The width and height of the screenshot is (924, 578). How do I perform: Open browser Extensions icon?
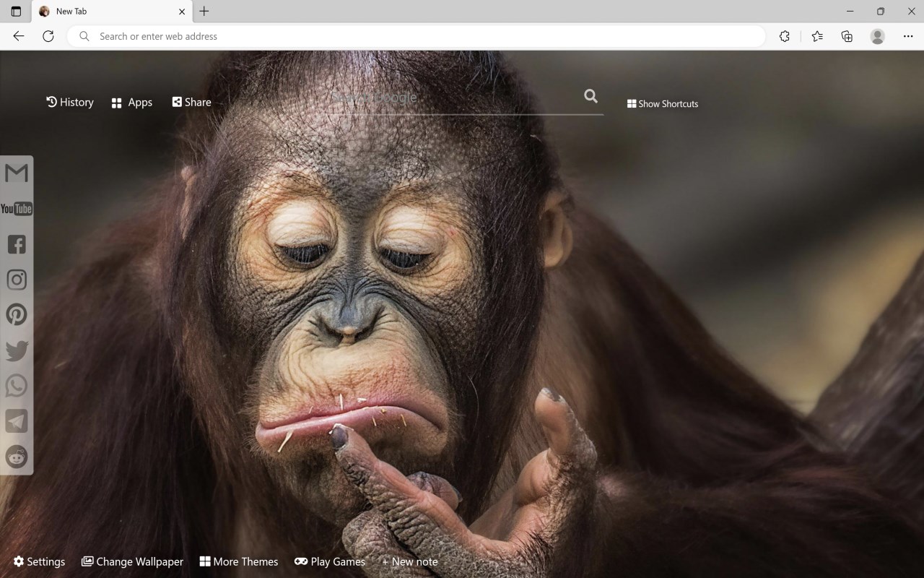coord(785,36)
